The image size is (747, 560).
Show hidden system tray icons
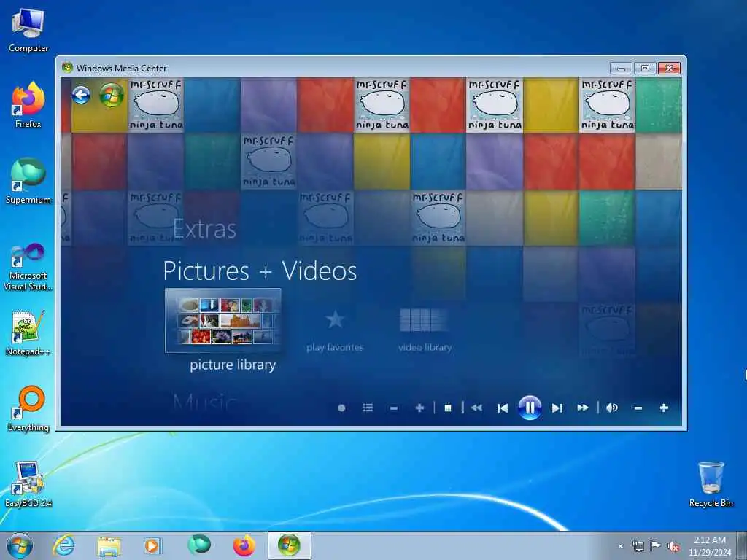point(620,547)
